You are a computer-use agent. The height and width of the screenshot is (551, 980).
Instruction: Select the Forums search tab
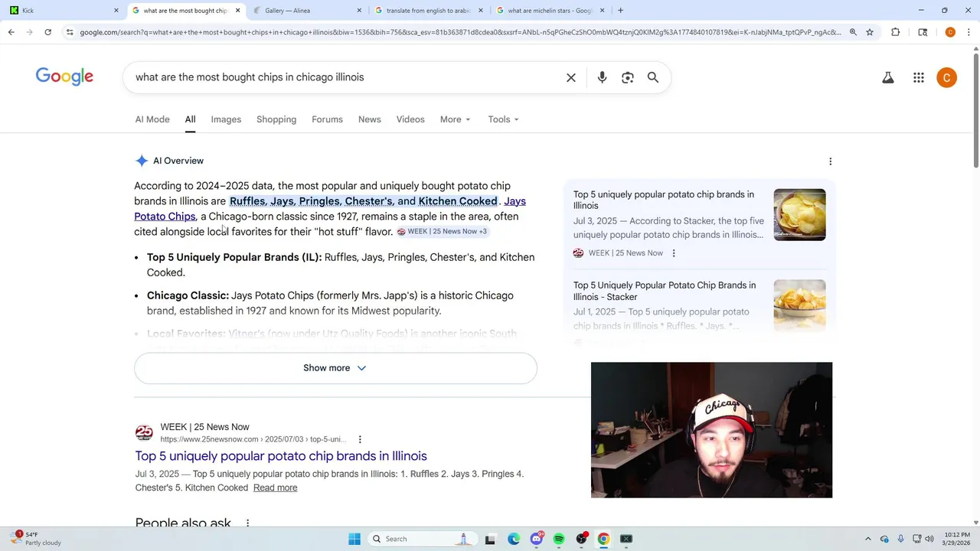pos(327,119)
